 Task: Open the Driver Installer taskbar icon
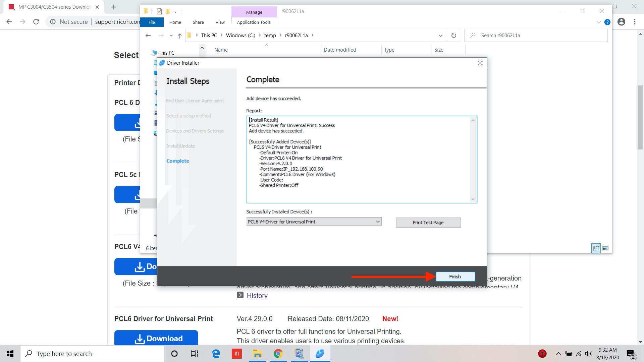click(320, 354)
